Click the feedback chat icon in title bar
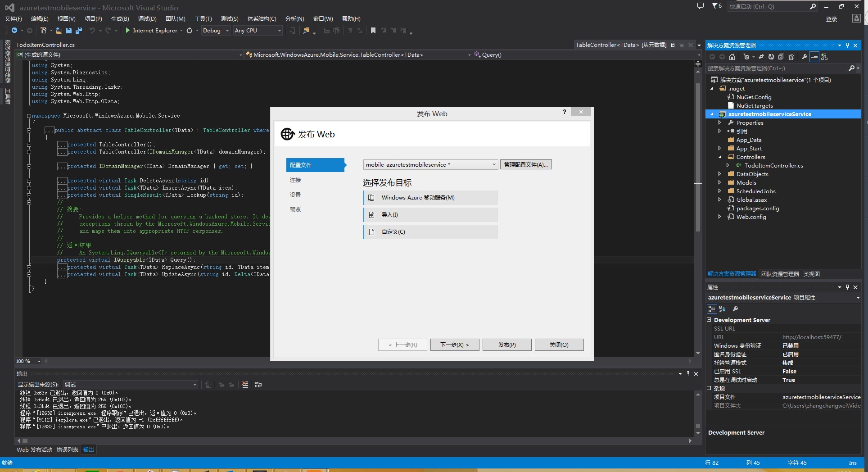This screenshot has width=868, height=472. pyautogui.click(x=700, y=6)
